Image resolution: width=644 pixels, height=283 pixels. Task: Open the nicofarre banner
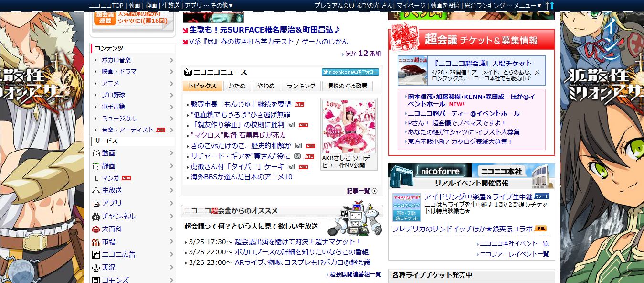tap(430, 171)
